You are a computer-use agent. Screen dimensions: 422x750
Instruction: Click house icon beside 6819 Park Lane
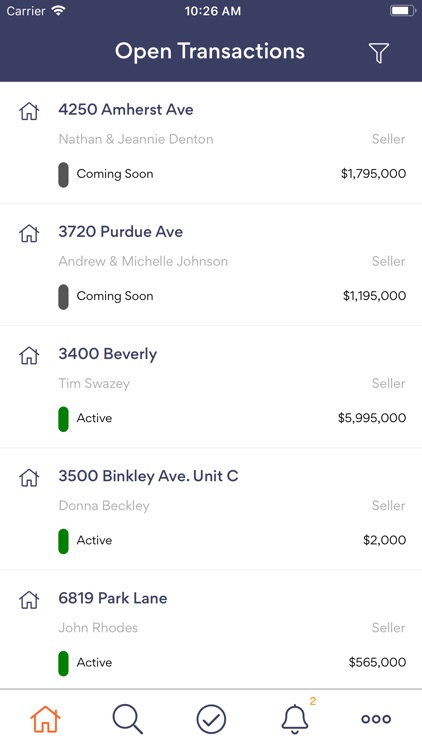pyautogui.click(x=29, y=599)
